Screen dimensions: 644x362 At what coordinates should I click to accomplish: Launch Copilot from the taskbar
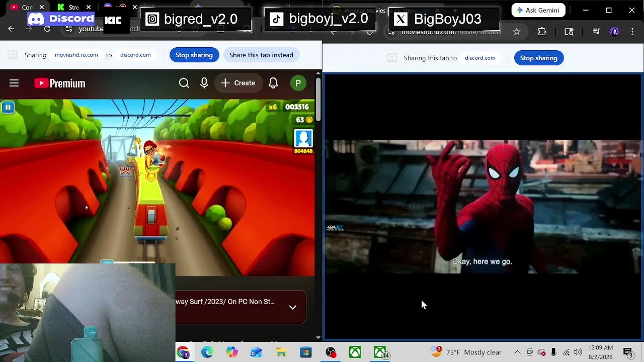[232, 352]
